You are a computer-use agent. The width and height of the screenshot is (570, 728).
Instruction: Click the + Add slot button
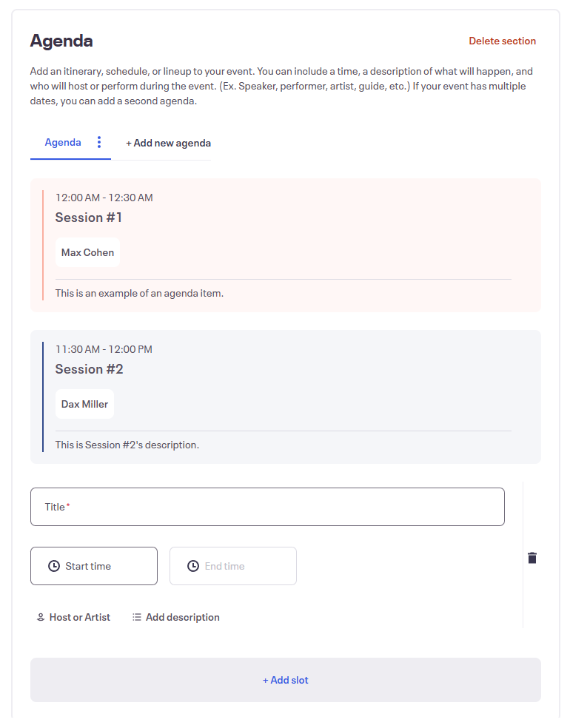click(285, 679)
